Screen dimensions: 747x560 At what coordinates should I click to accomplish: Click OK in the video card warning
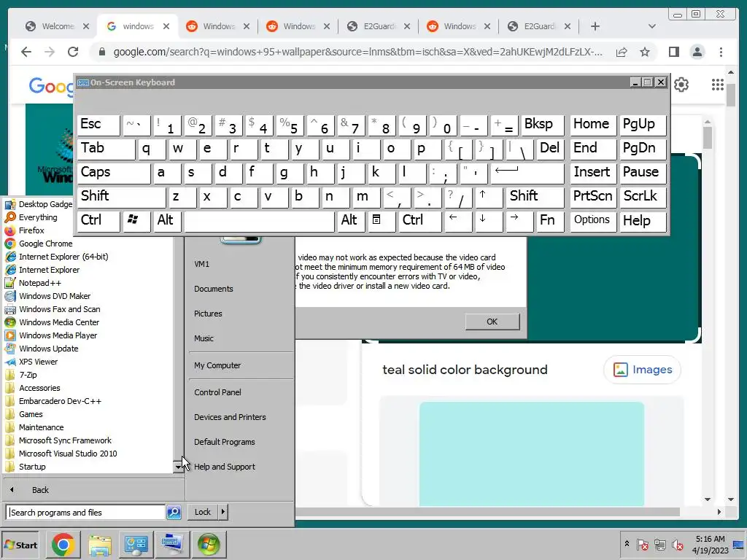[492, 322]
